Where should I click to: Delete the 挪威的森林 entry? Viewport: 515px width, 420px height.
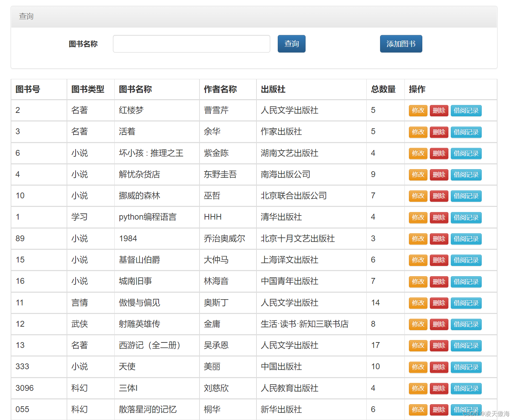pyautogui.click(x=439, y=196)
